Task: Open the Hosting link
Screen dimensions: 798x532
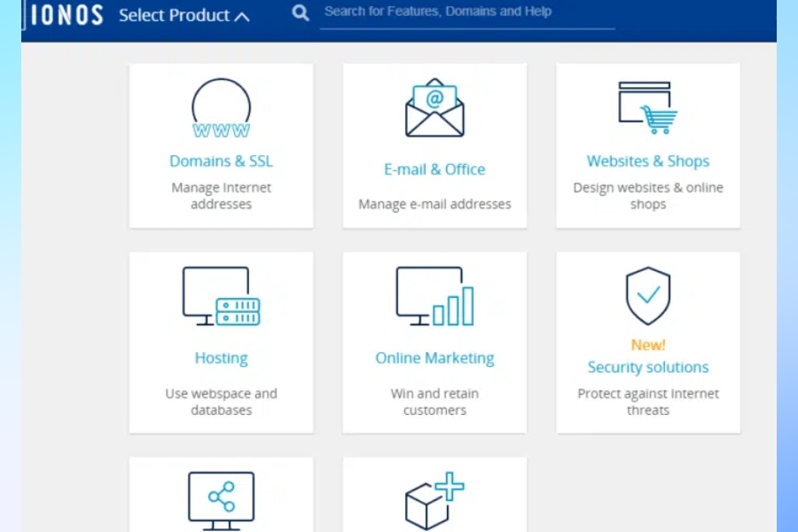Action: 222,358
